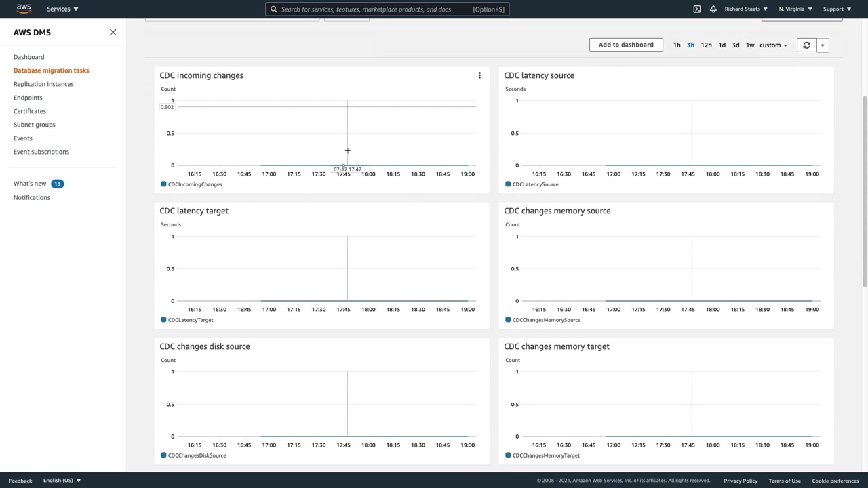The width and height of the screenshot is (868, 488).
Task: Open the CloudShell terminal icon
Action: (x=697, y=9)
